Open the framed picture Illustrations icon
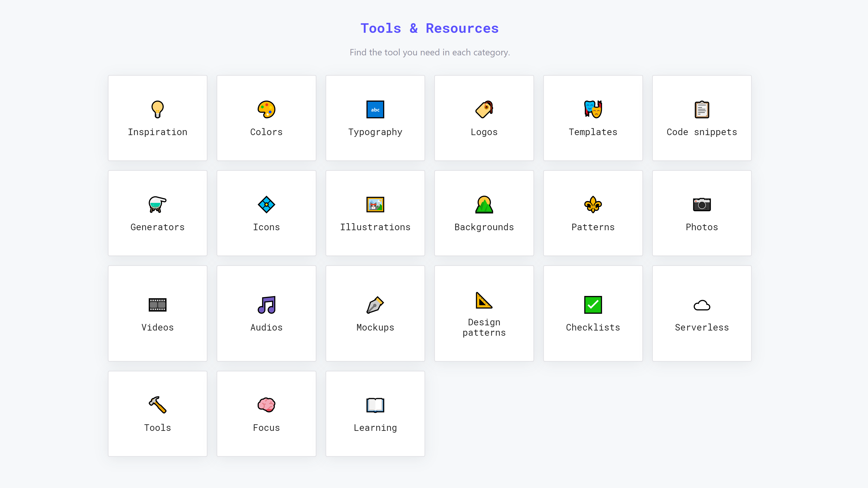The height and width of the screenshot is (488, 868). [375, 204]
